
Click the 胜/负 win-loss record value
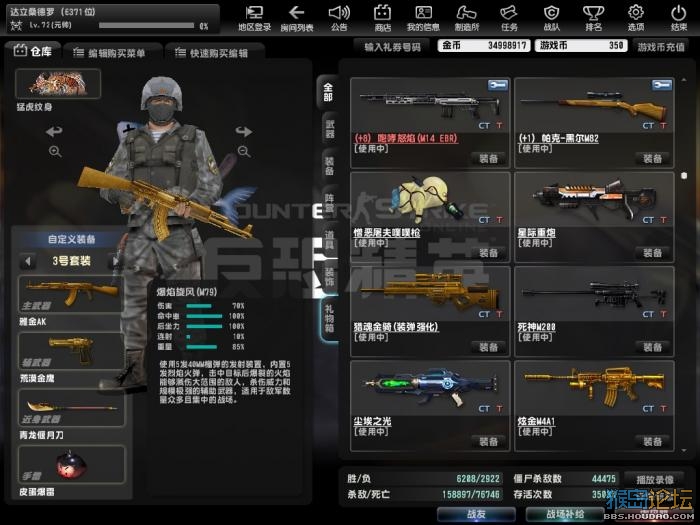tap(478, 479)
